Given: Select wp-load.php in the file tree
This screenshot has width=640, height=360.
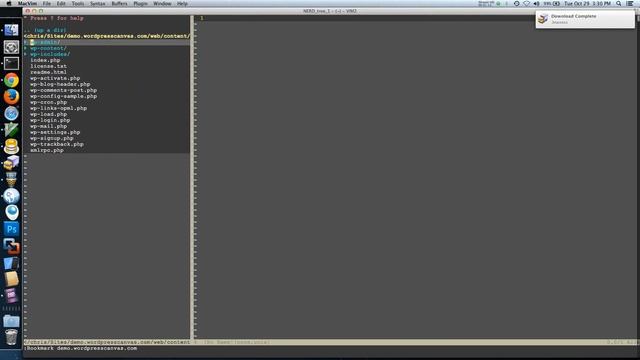Looking at the screenshot, I should click(48, 114).
